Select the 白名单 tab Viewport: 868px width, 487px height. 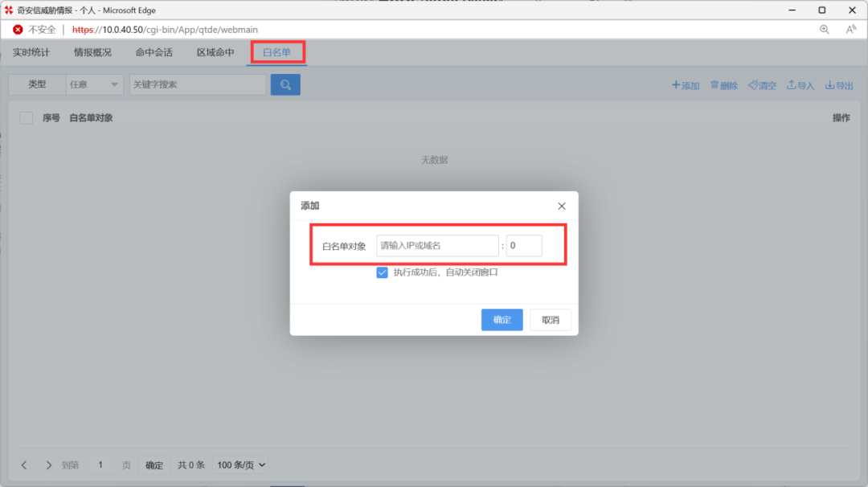pos(276,52)
